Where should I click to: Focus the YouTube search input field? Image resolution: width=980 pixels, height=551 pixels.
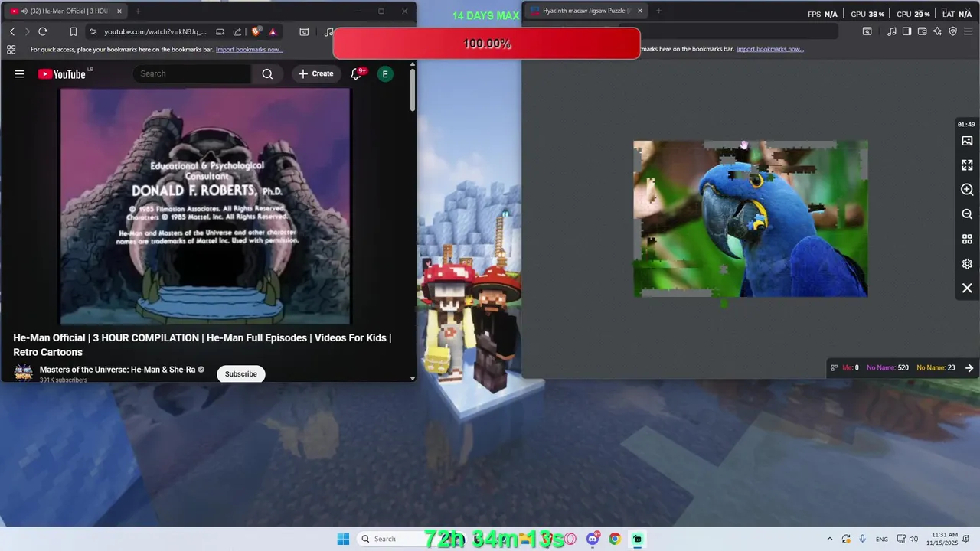click(x=191, y=73)
